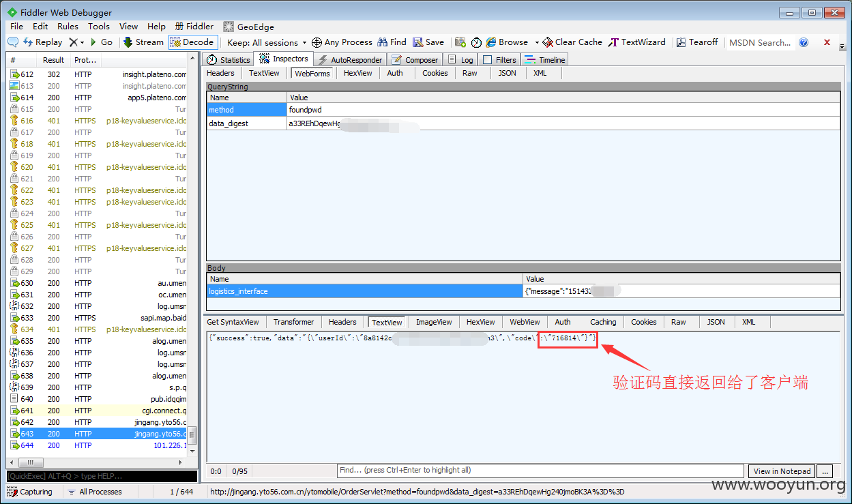Select session 644 host 101.226.1
Screen dimensions: 852x504
[98, 445]
